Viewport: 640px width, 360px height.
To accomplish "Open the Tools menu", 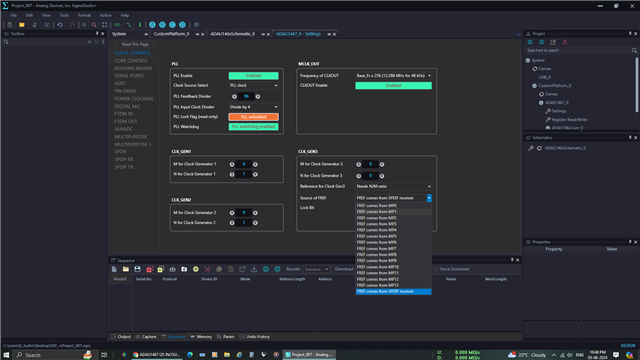I will point(64,16).
